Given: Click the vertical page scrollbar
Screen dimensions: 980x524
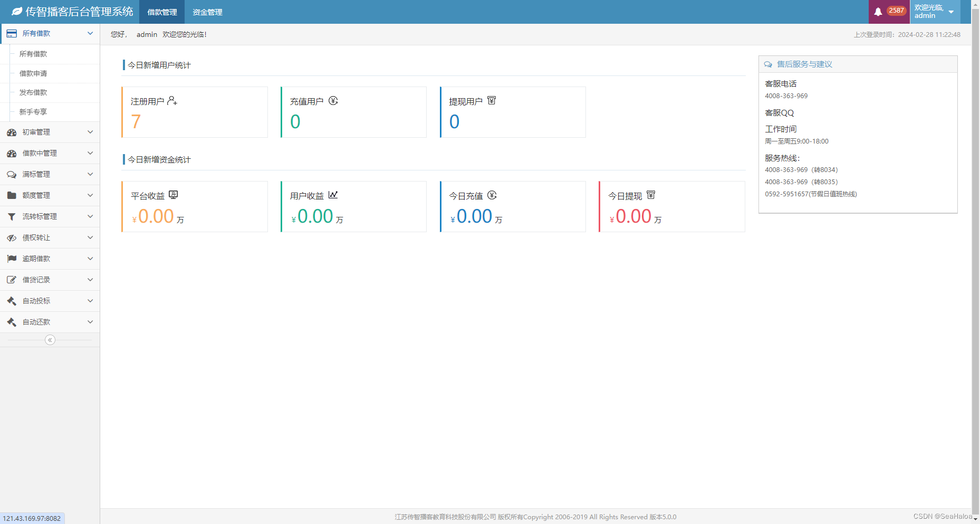Looking at the screenshot, I should tap(975, 262).
